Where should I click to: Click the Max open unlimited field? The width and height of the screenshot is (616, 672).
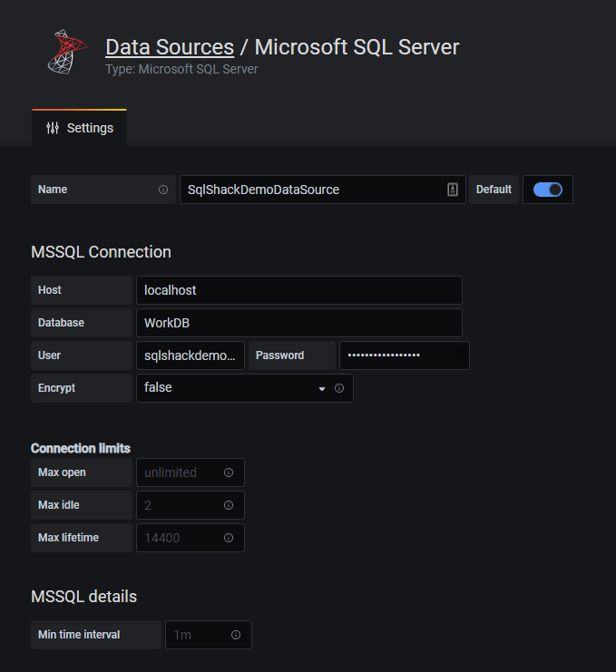pos(180,472)
